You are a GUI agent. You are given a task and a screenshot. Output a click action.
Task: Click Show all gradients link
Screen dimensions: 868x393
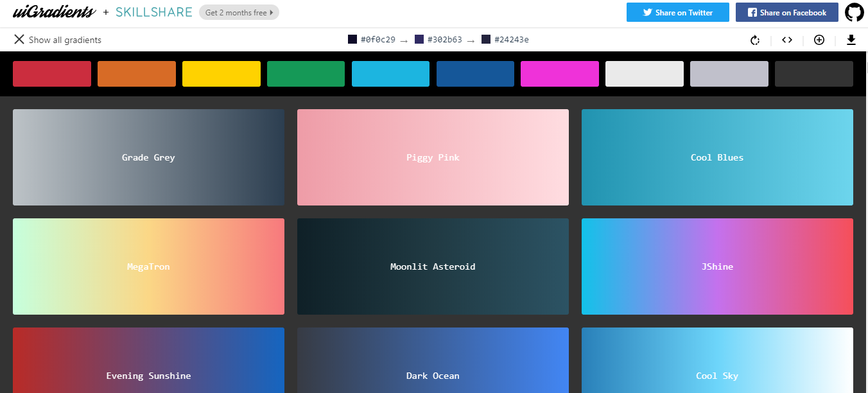[x=65, y=40]
